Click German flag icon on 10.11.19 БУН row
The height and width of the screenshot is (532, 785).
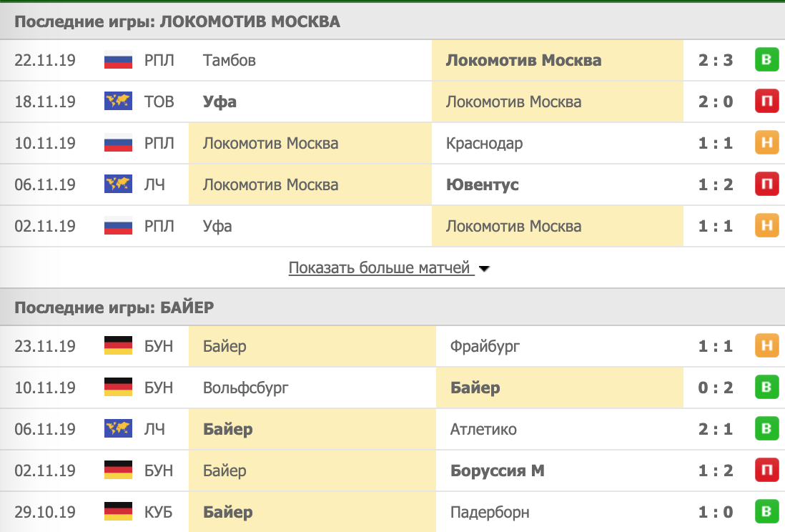pyautogui.click(x=118, y=388)
